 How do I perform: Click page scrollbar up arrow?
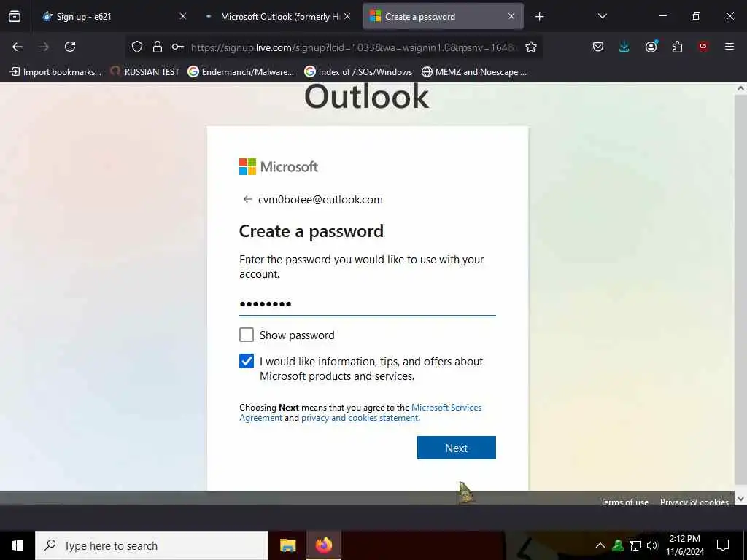point(740,88)
